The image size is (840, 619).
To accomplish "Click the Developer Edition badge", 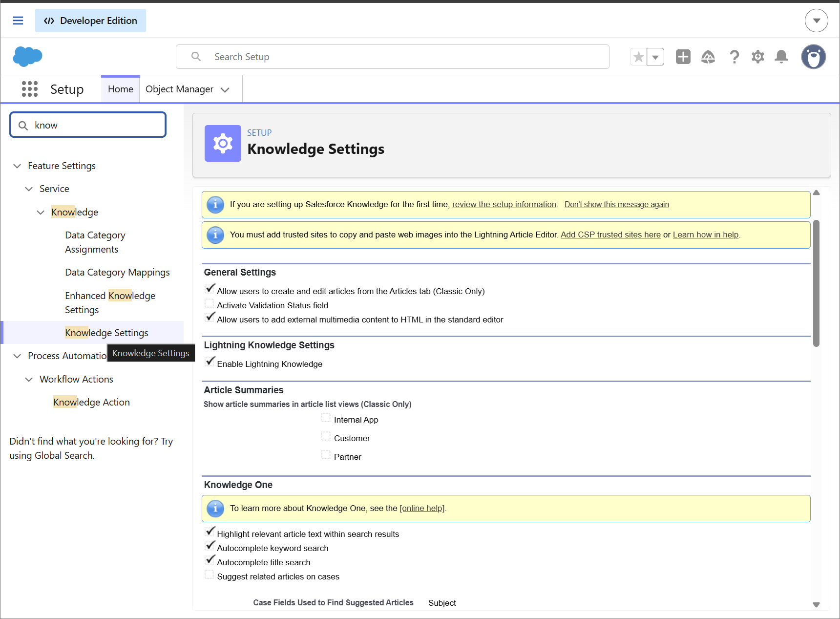I will click(x=90, y=21).
